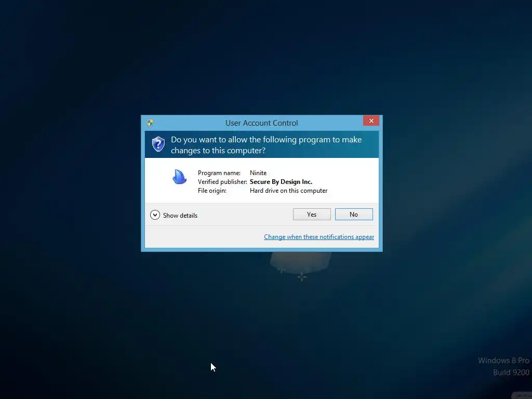Click the 'User Account Control' title text
The height and width of the screenshot is (399, 532).
(x=262, y=123)
